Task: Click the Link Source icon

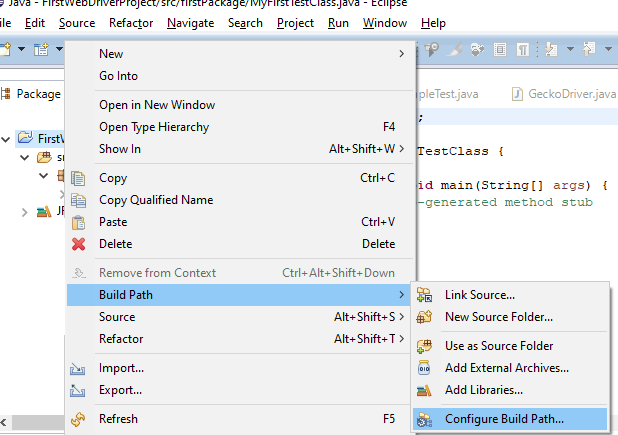Action: coord(425,295)
